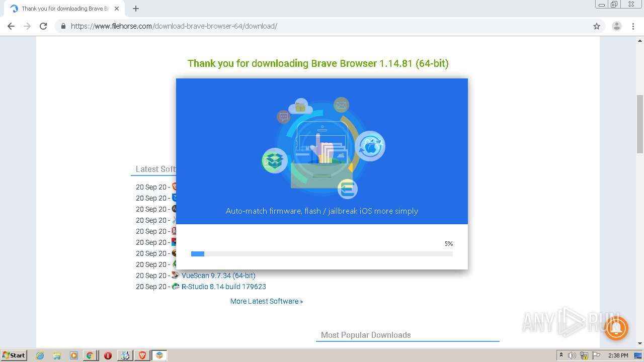
Task: Bookmark this page with the star
Action: coord(597,26)
